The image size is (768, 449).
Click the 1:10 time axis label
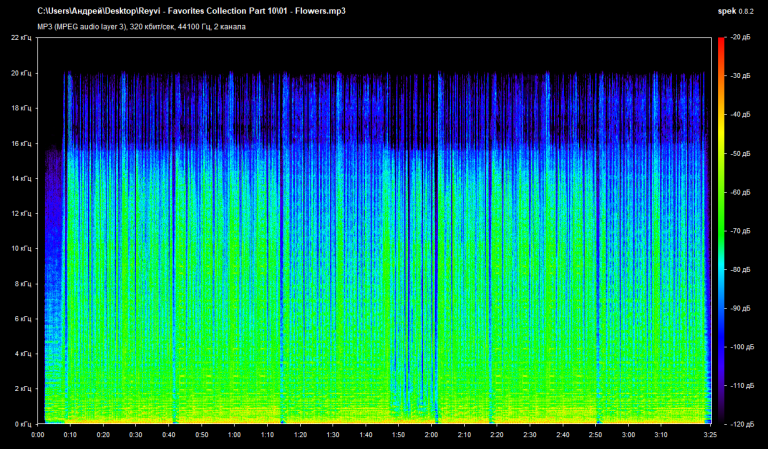(x=267, y=435)
